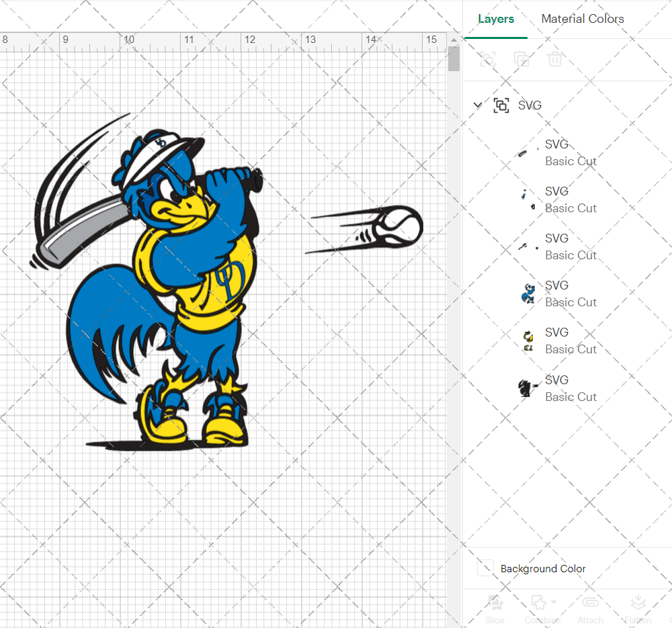Click the Slice tool button
The width and height of the screenshot is (672, 628).
click(495, 609)
